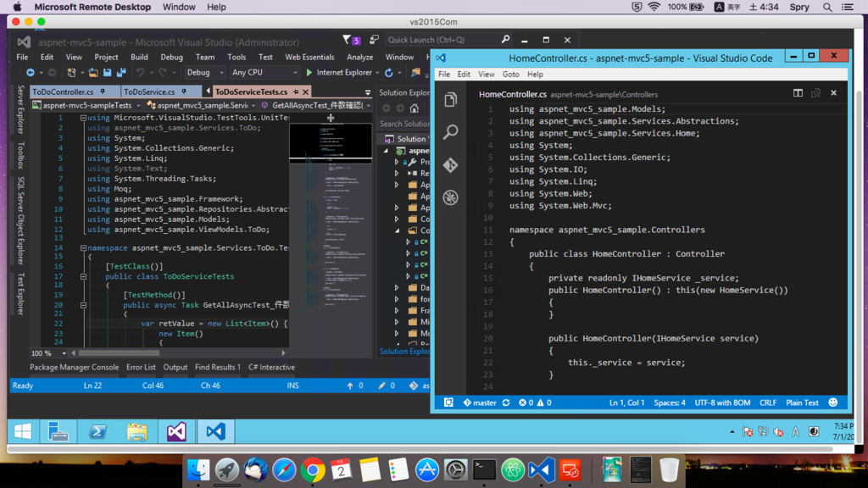The width and height of the screenshot is (868, 488).
Task: Close the ToDoServiceTests.cs tab
Action: coord(305,91)
